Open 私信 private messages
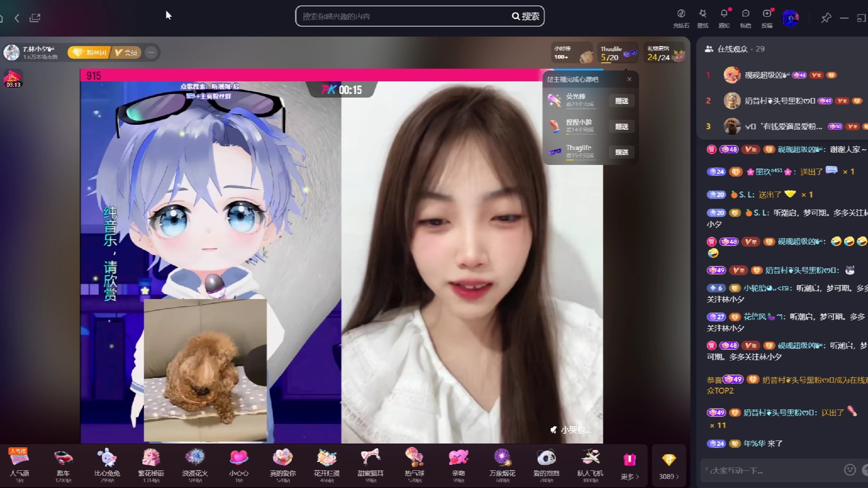The image size is (868, 488). click(x=745, y=18)
